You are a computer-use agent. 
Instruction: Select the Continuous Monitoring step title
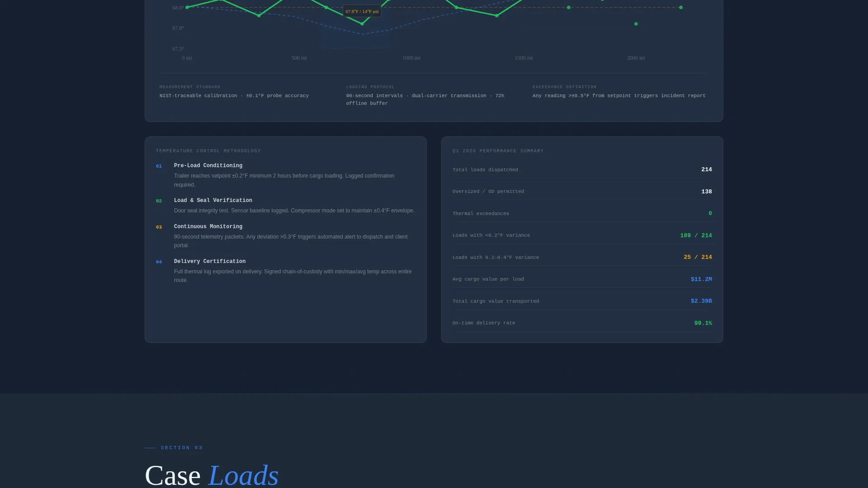coord(208,227)
